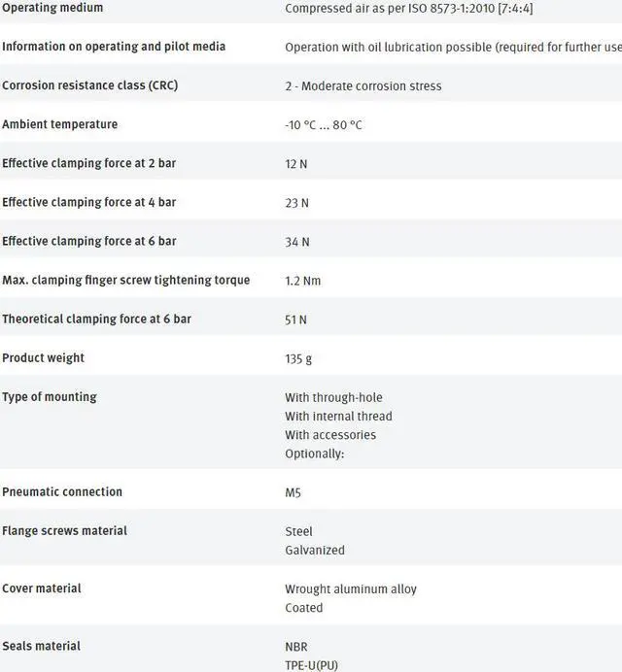The height and width of the screenshot is (672, 622).
Task: Click the "Seals material" row label
Action: 41,646
